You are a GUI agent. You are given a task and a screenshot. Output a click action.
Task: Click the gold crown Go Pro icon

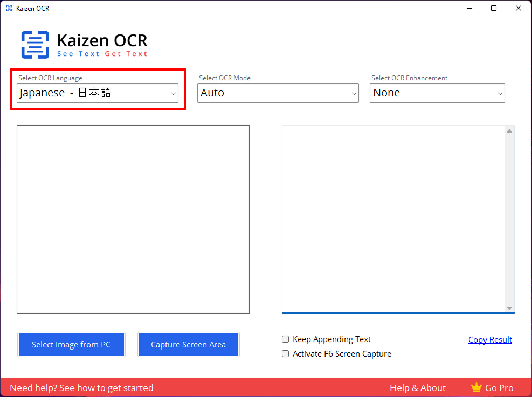pos(475,387)
